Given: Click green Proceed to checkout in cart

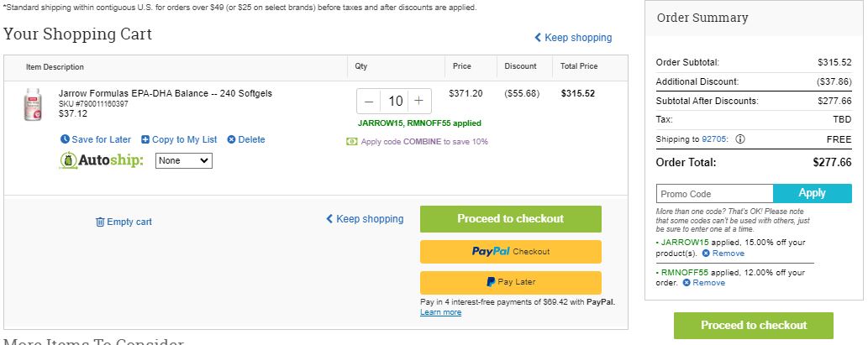Looking at the screenshot, I should coord(510,219).
